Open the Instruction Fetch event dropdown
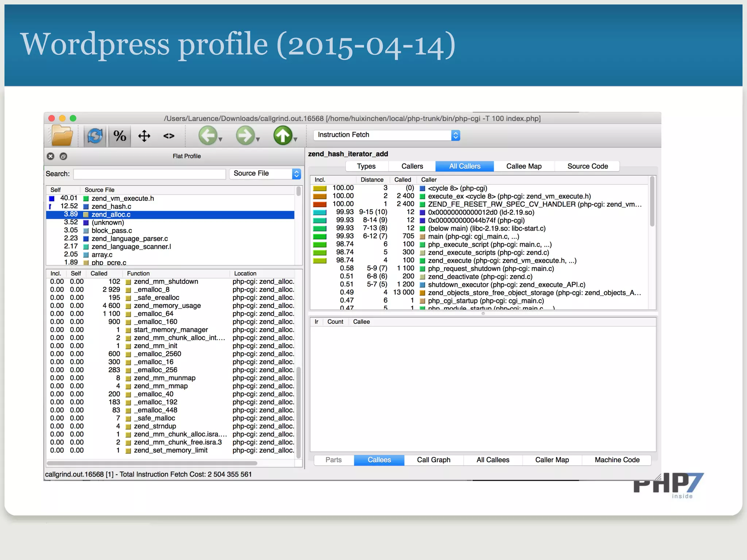The image size is (747, 560). click(387, 135)
